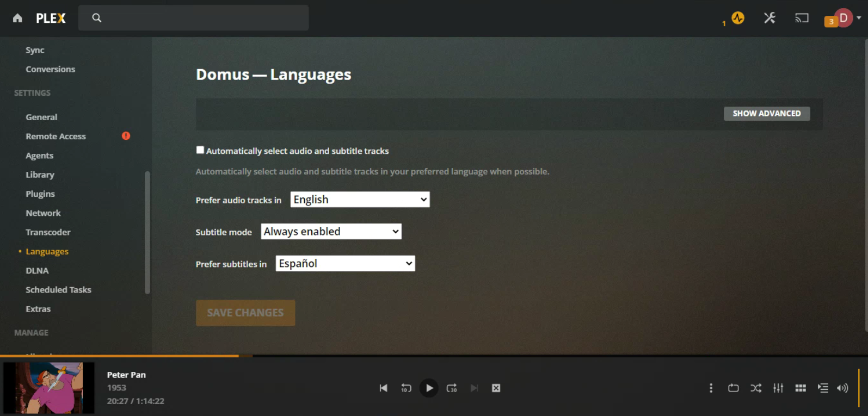
Task: Open General settings
Action: [41, 117]
